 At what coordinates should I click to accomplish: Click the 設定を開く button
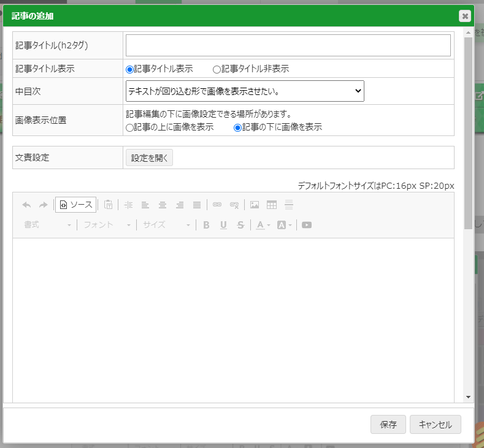coord(149,158)
